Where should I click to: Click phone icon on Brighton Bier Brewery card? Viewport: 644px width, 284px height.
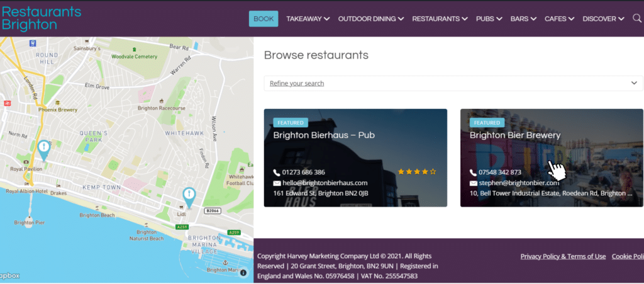(x=474, y=172)
